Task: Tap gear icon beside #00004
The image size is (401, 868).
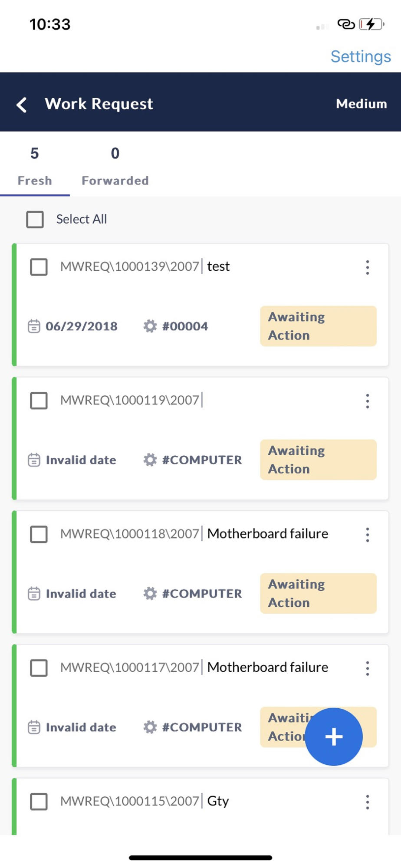Action: 150,326
